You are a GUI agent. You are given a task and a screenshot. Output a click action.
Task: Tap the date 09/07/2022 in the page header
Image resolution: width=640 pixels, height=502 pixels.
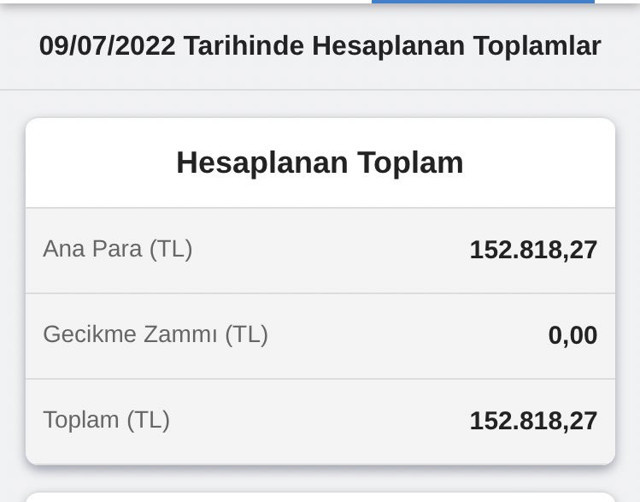[108, 46]
